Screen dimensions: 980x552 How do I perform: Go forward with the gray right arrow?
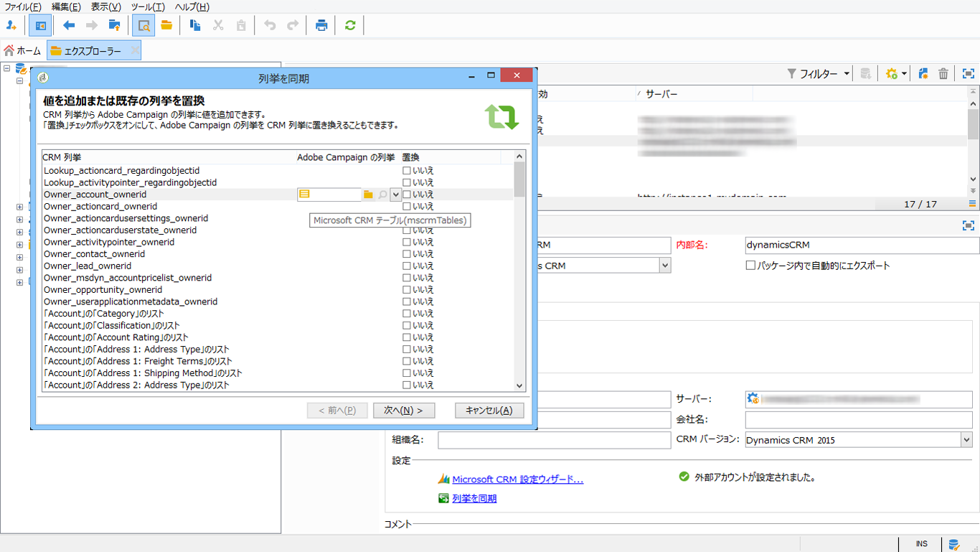92,25
